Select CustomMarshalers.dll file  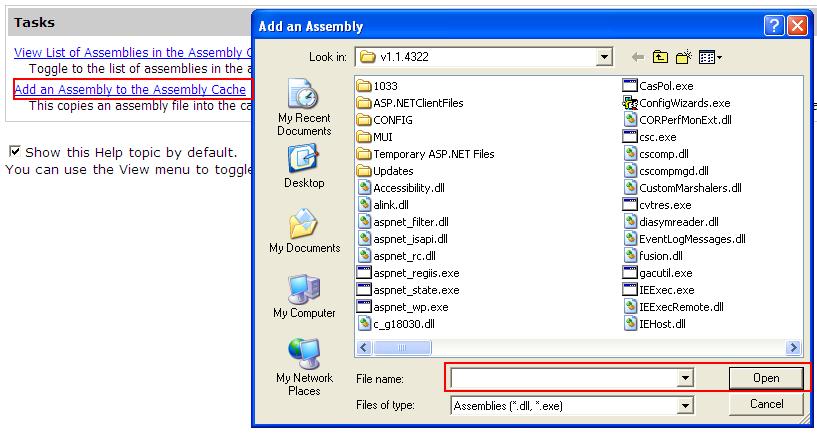coord(683,188)
